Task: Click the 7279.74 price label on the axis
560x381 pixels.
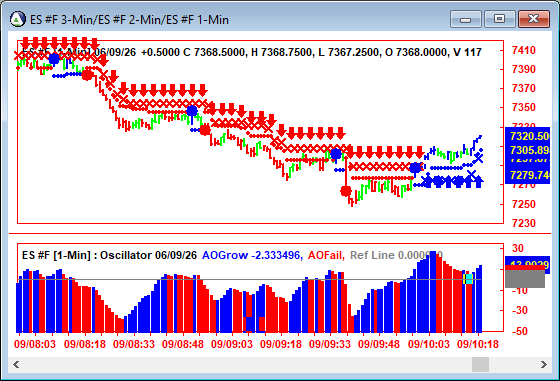Action: (530, 175)
